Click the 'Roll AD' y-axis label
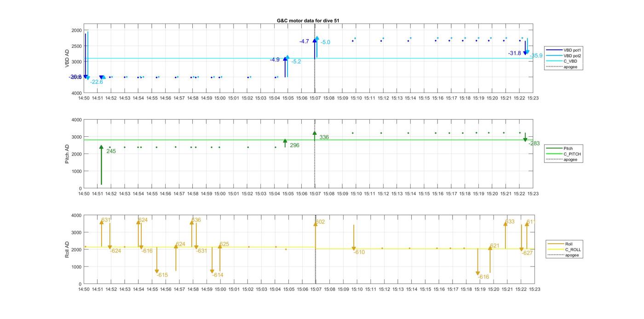The image size is (644, 319). click(67, 249)
